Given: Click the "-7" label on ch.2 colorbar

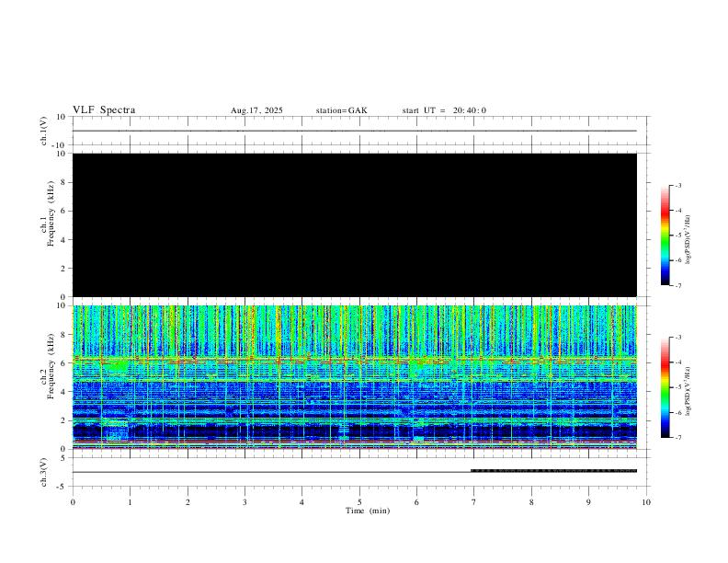Looking at the screenshot, I should (678, 437).
